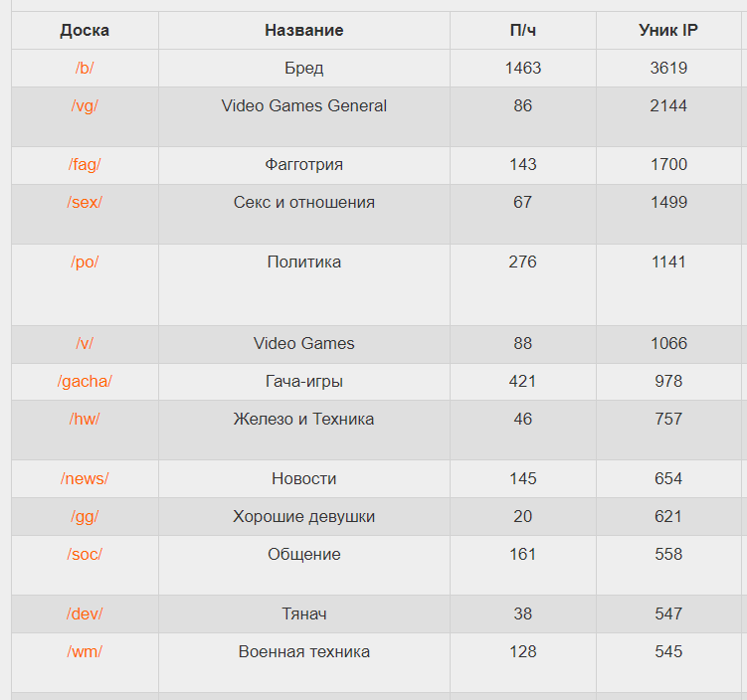Sort by the П/ч column header
The height and width of the screenshot is (700, 747).
522,31
